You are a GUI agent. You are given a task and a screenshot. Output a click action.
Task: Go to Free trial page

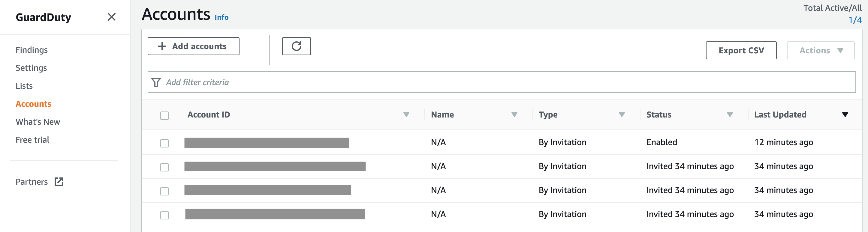pyautogui.click(x=32, y=140)
